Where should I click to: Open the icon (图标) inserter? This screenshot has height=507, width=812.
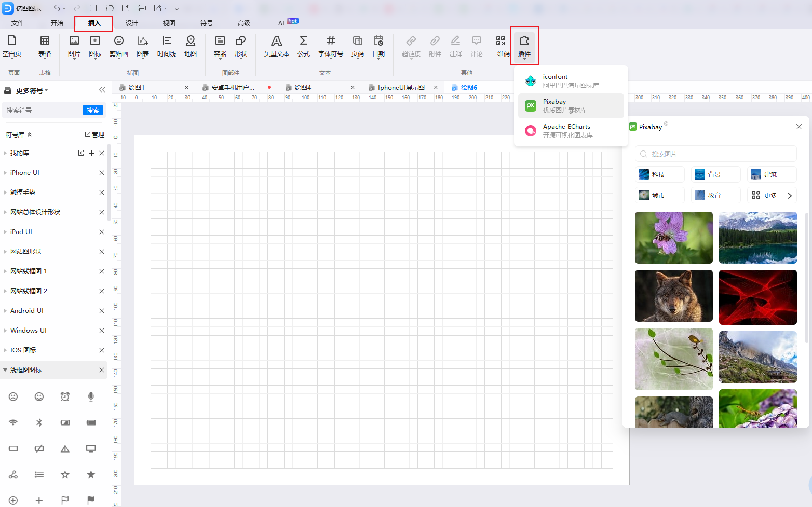(x=95, y=46)
